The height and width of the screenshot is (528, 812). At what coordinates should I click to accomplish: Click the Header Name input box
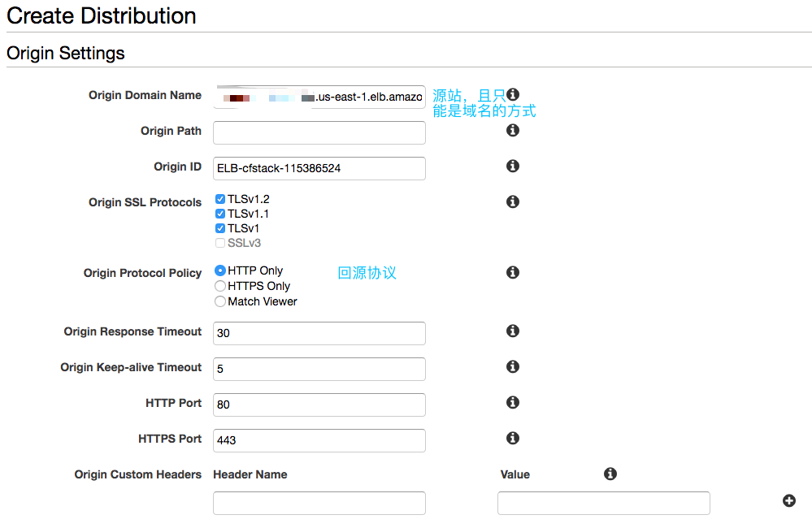[319, 503]
